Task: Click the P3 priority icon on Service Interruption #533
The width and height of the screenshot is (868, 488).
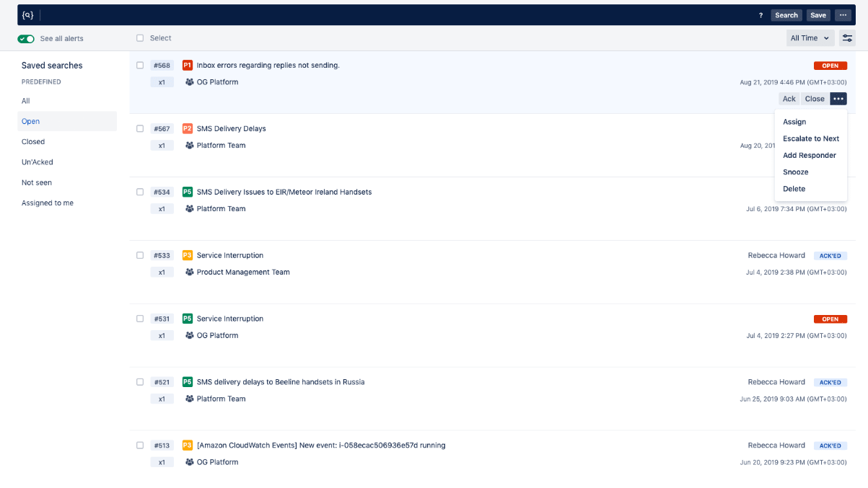Action: (x=186, y=255)
